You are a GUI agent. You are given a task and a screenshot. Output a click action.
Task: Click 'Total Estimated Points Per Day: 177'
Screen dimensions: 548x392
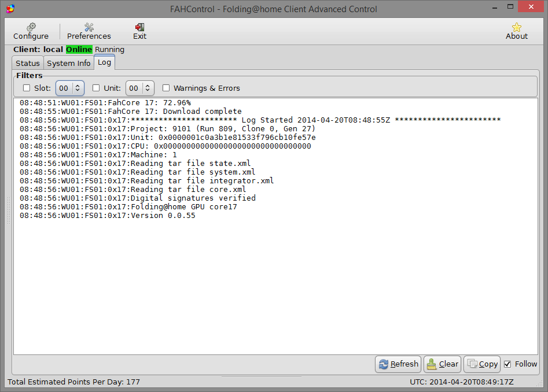73,382
